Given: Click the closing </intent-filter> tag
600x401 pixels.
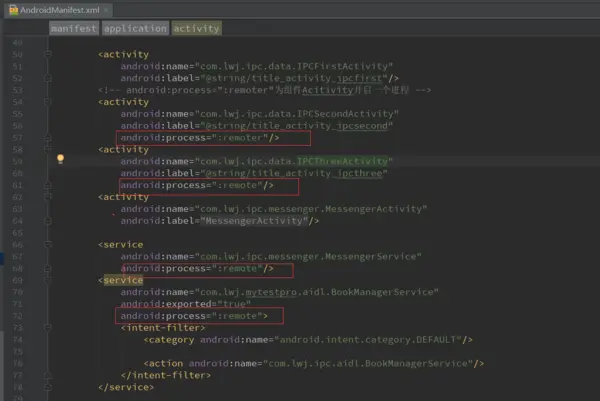Looking at the screenshot, I should pyautogui.click(x=166, y=375).
